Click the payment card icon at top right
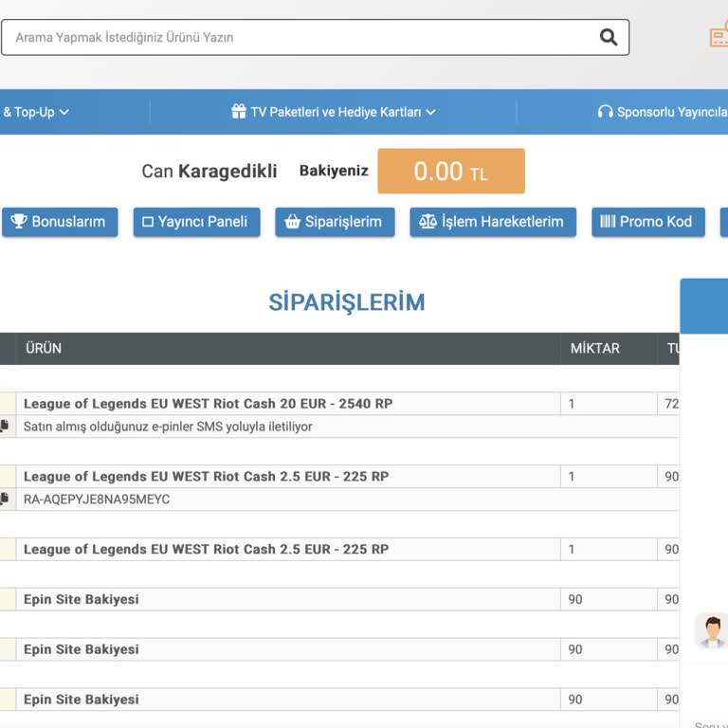This screenshot has height=728, width=728. (x=719, y=35)
